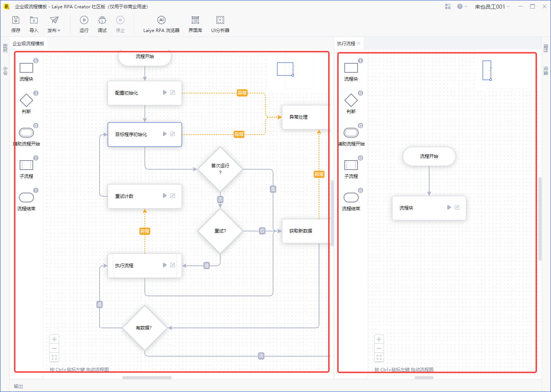Select the 获取新数据 block
551x392 pixels.
pos(305,231)
